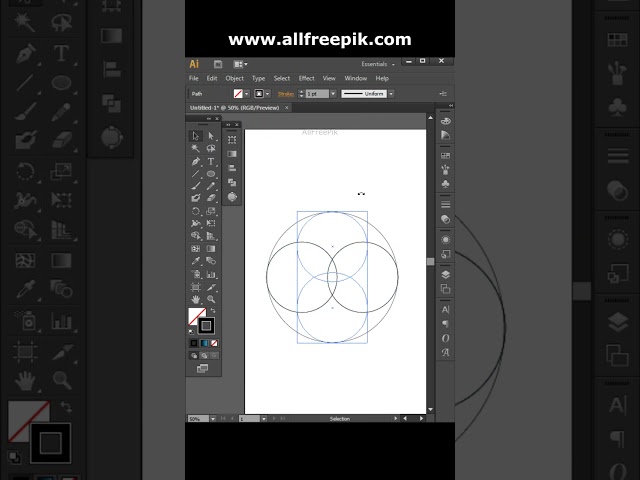
Task: Click the orange Stroke link
Action: pyautogui.click(x=286, y=94)
